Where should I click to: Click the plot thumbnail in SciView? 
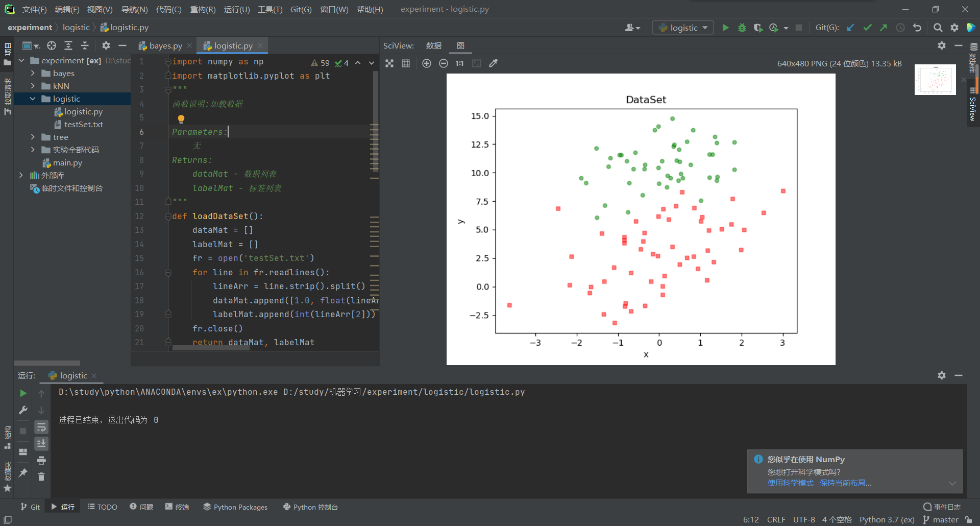[935, 80]
